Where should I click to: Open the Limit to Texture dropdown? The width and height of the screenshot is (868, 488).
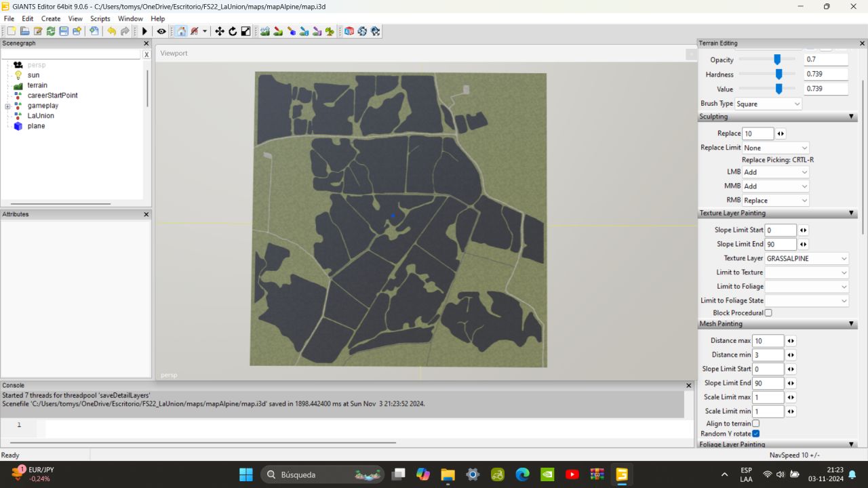[x=807, y=272]
